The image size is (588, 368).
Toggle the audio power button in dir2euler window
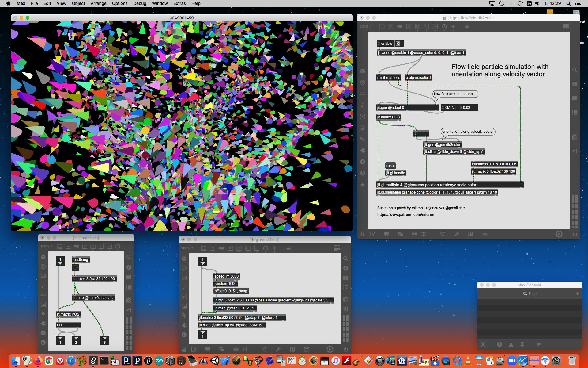575,234
